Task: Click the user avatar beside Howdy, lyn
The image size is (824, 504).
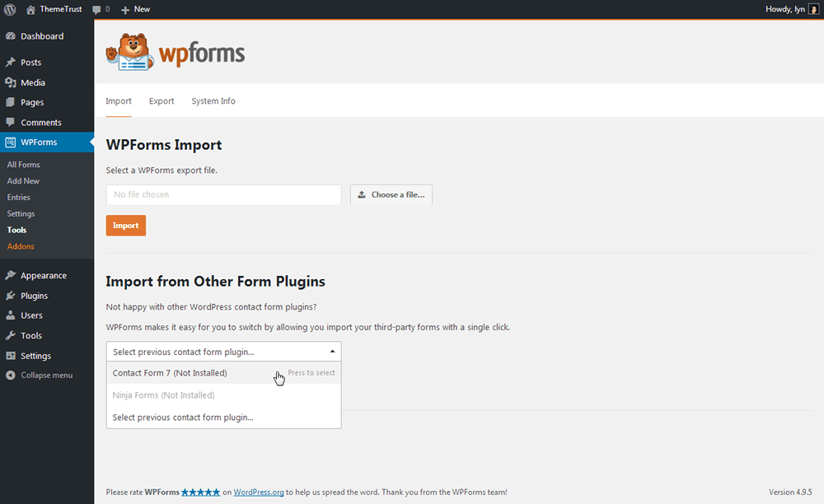Action: point(813,9)
